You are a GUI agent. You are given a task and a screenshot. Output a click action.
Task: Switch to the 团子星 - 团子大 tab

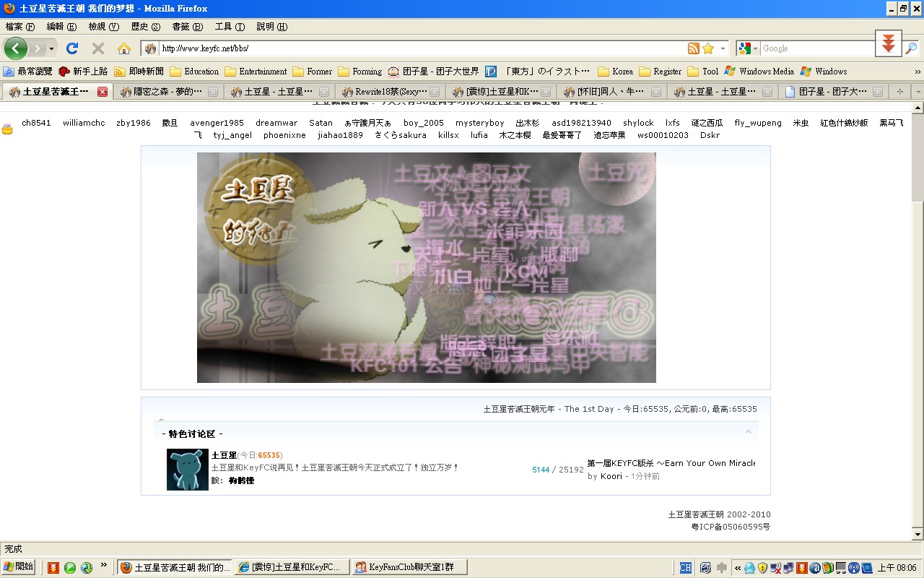click(x=833, y=92)
